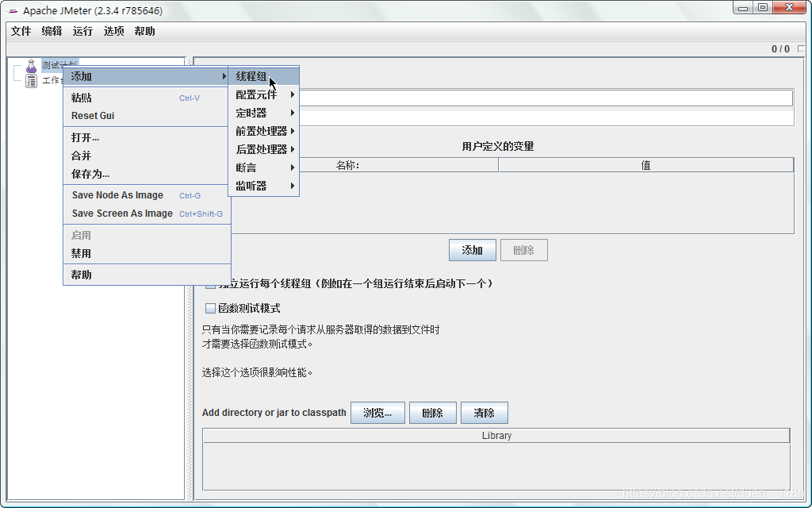This screenshot has width=812, height=508.
Task: Open the 文件 menu
Action: click(21, 31)
